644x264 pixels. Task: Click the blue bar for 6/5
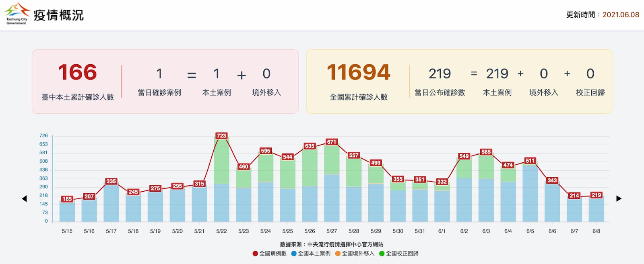point(530,193)
